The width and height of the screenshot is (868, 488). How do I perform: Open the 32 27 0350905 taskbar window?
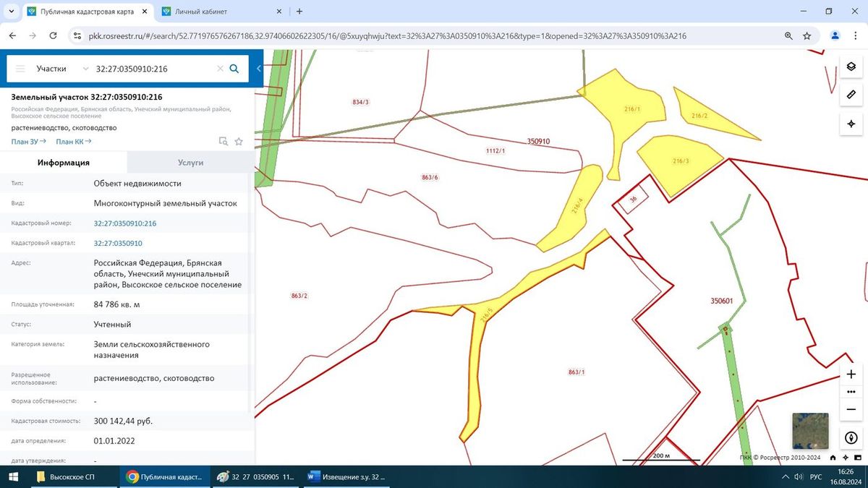click(x=256, y=476)
